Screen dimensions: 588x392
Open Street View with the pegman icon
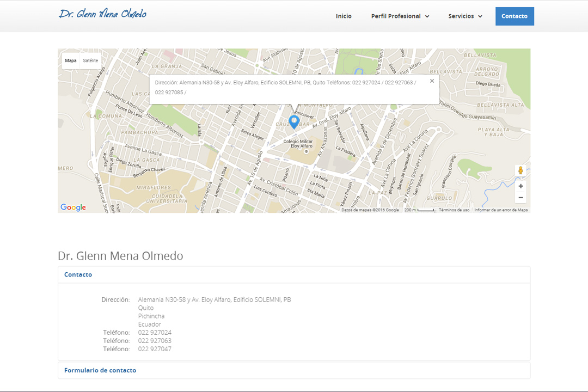pos(520,170)
